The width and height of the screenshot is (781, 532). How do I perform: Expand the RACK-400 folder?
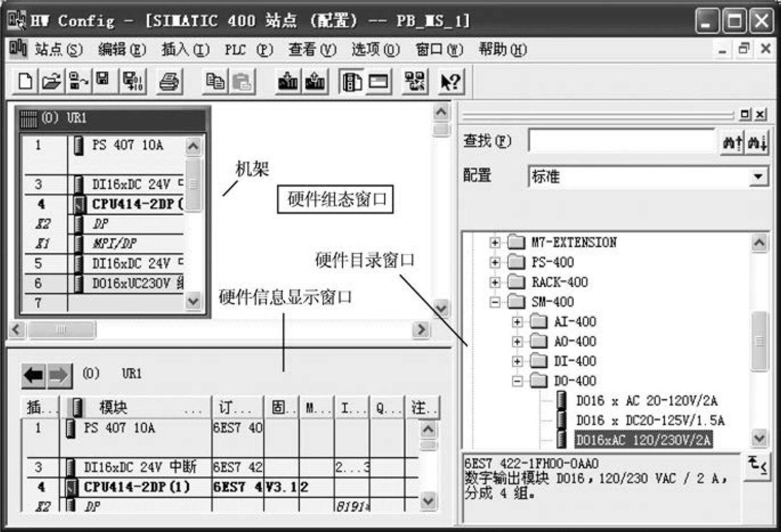tap(495, 282)
